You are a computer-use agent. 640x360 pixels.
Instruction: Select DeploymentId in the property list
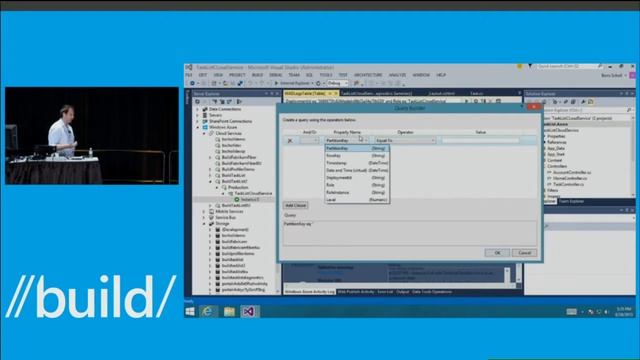357,178
